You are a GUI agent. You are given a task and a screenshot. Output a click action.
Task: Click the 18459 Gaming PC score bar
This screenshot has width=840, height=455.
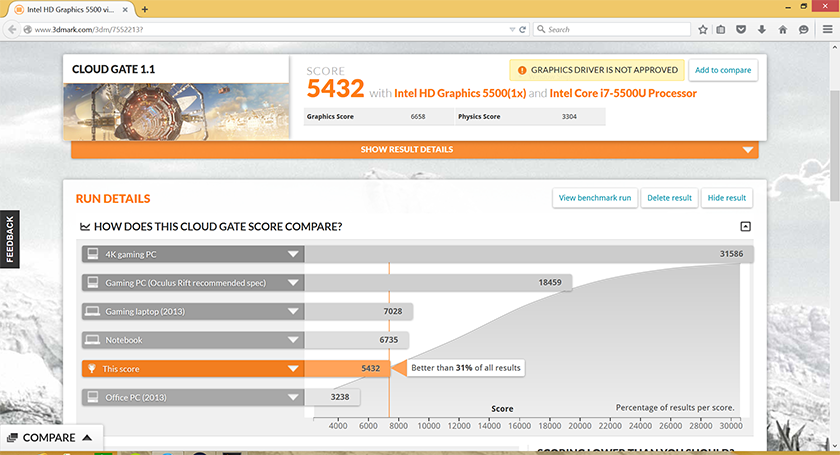[438, 282]
